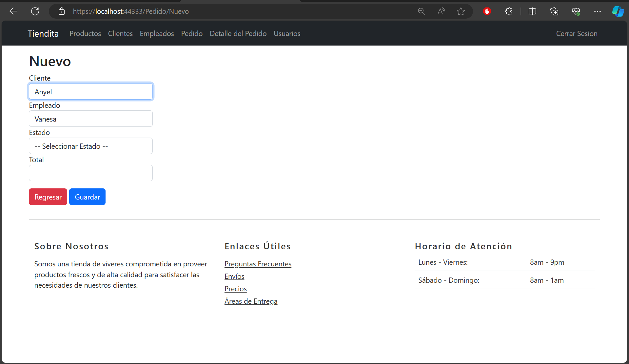Click Cerrar Sesion to log out

577,33
